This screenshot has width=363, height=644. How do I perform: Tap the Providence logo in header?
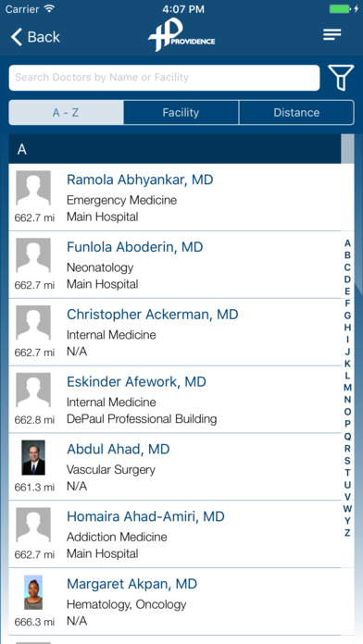pos(181,35)
